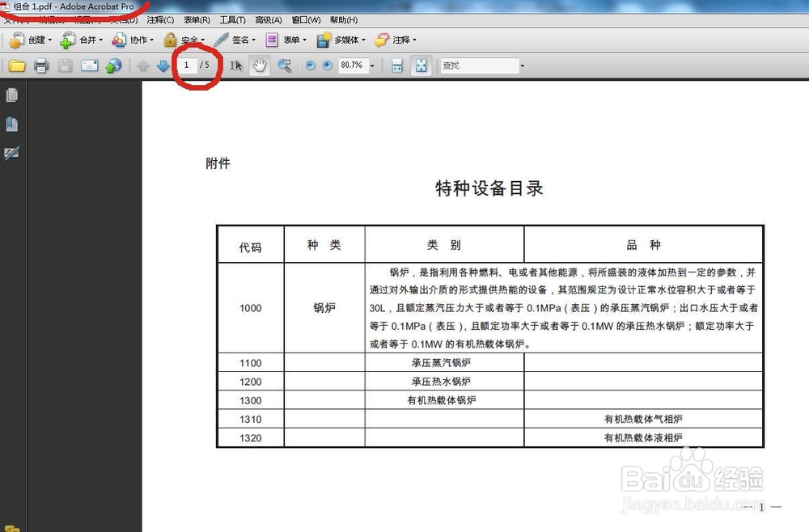Open the Pages panel in the sidebar

(x=11, y=95)
